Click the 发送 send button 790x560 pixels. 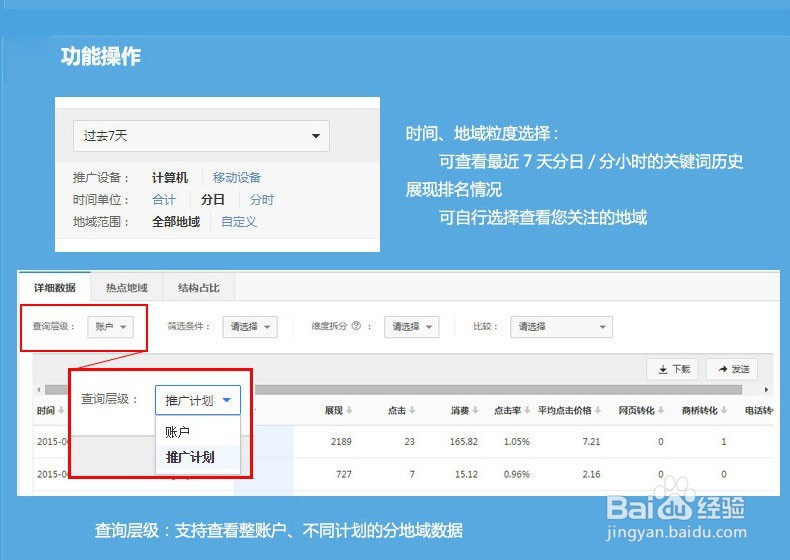point(732,369)
